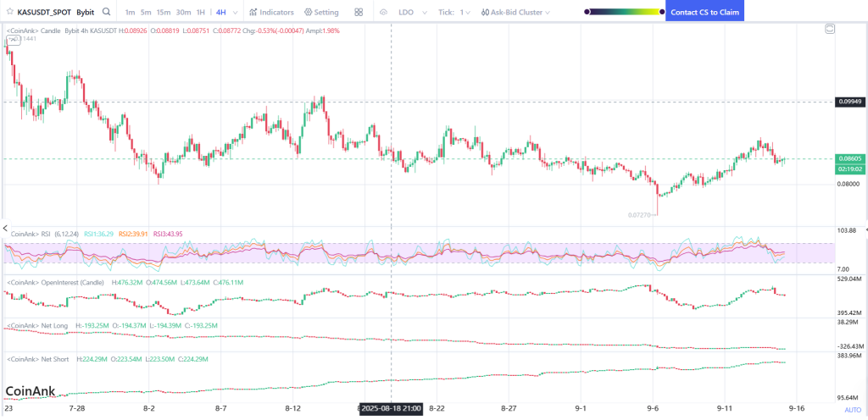
Task: Open the symbol search magnifier
Action: [x=107, y=12]
